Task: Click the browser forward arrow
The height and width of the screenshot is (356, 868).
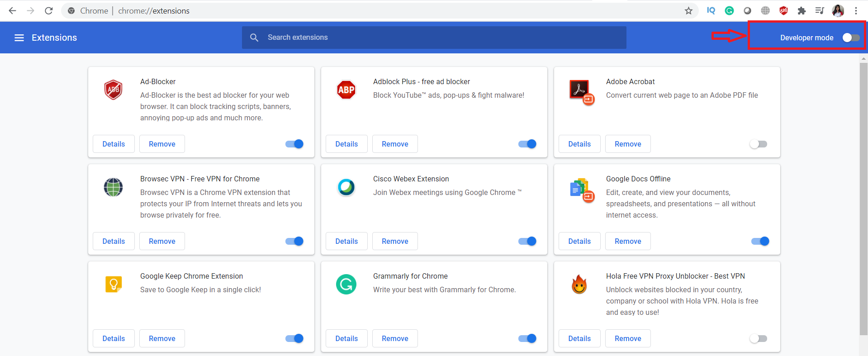Action: coord(31,10)
